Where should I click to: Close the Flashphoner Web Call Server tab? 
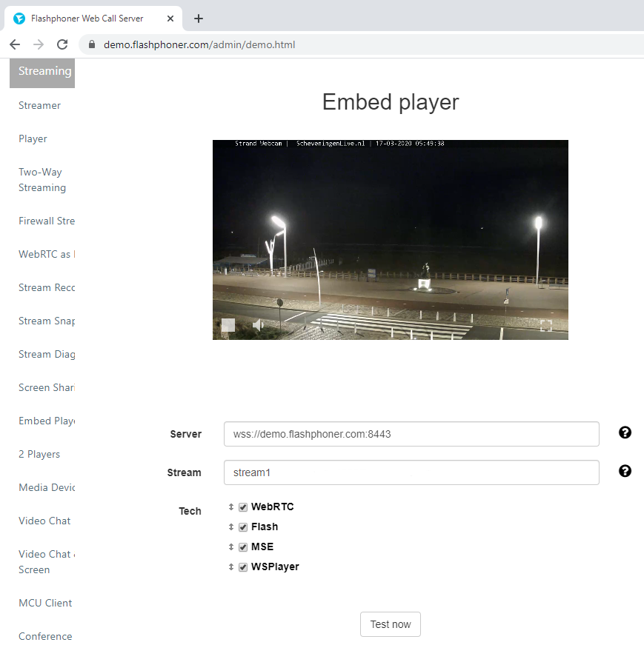pyautogui.click(x=170, y=19)
